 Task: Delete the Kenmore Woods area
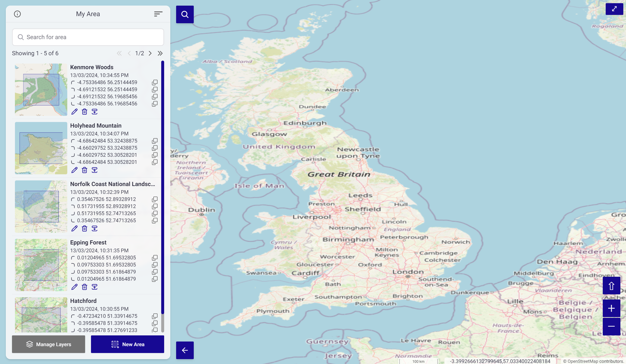point(84,111)
